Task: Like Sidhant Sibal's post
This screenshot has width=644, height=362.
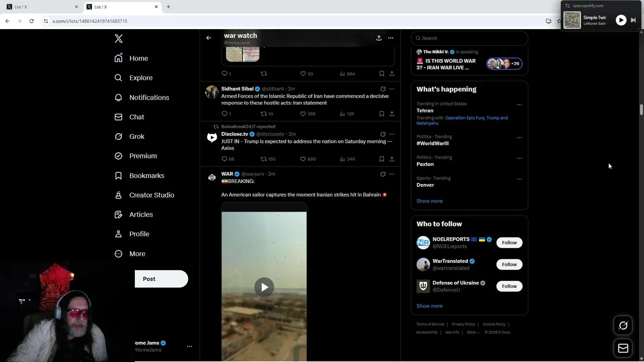Action: (307, 114)
